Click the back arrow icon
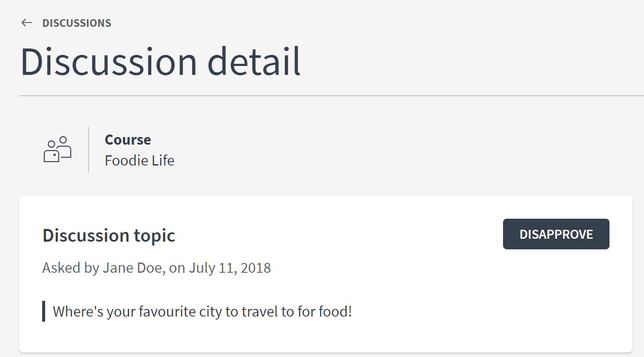This screenshot has height=357, width=644. 27,23
